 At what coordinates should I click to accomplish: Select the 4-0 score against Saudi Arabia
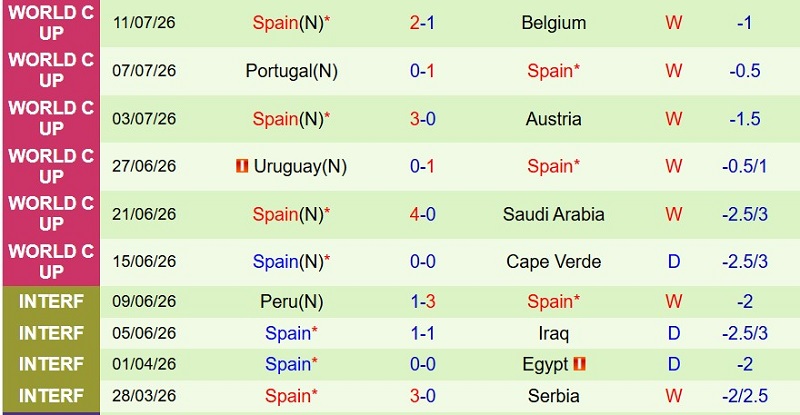click(x=422, y=214)
